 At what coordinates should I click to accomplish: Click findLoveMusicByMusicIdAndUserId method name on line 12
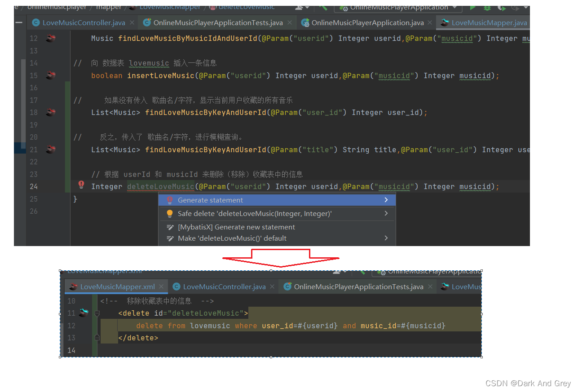[188, 39]
